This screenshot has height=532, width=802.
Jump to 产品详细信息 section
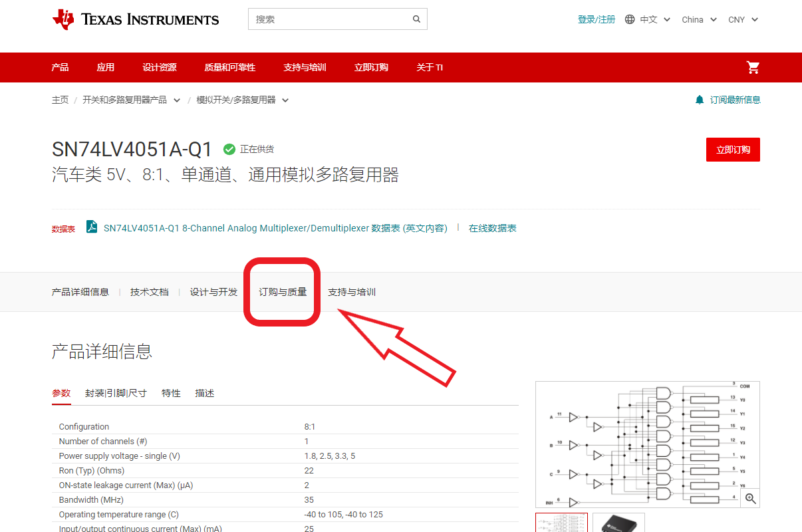(80, 292)
